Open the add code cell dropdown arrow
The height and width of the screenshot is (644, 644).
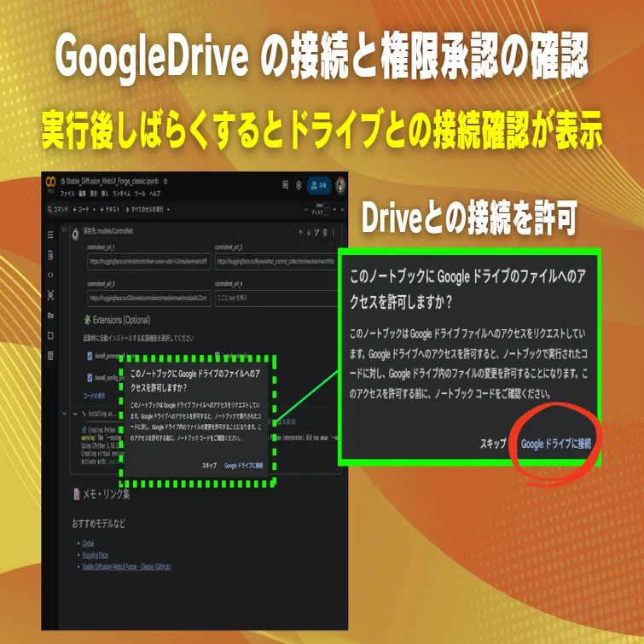[x=94, y=210]
